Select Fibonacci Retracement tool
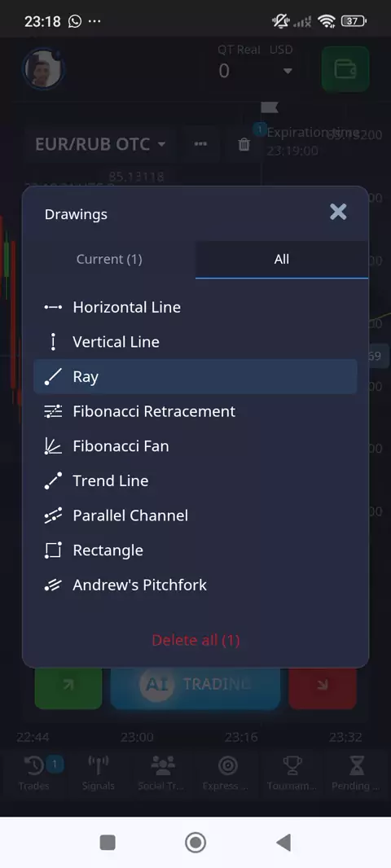Viewport: 391px width, 868px height. pyautogui.click(x=195, y=411)
